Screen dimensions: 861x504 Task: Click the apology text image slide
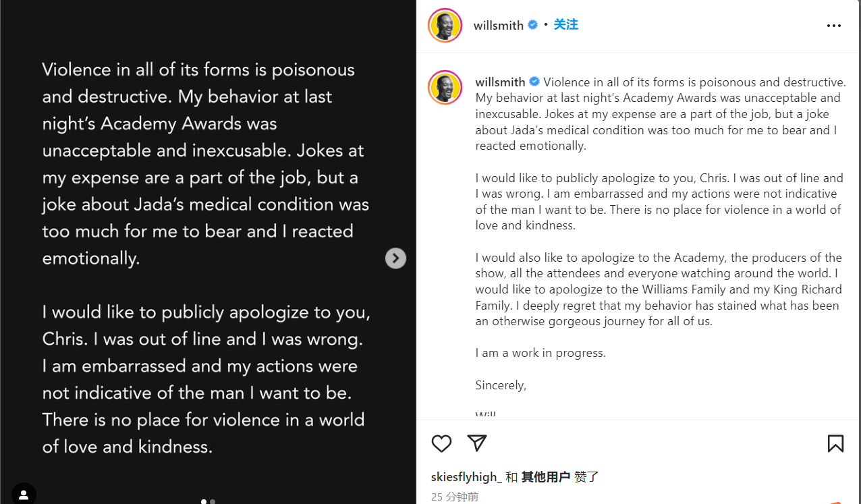(206, 258)
